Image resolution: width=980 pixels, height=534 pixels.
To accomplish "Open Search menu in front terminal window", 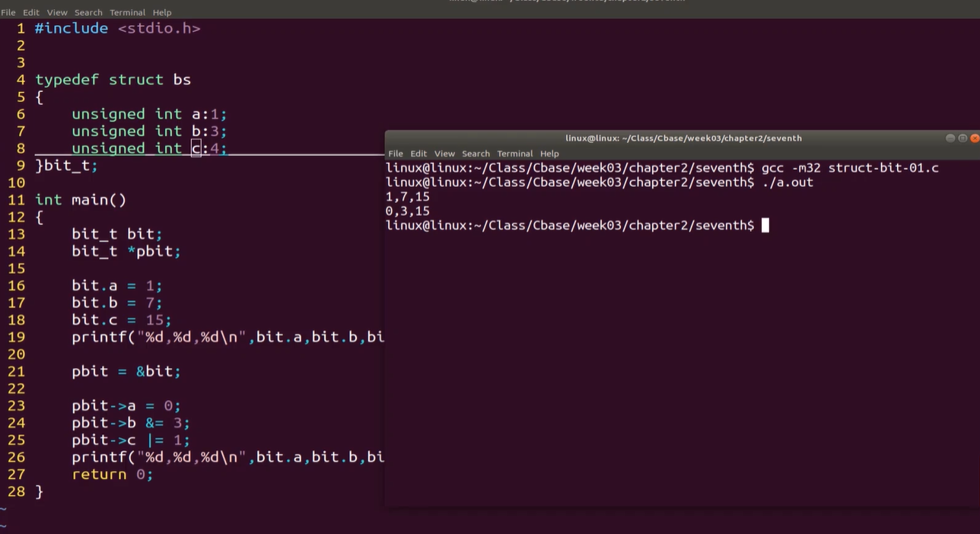I will tap(476, 154).
